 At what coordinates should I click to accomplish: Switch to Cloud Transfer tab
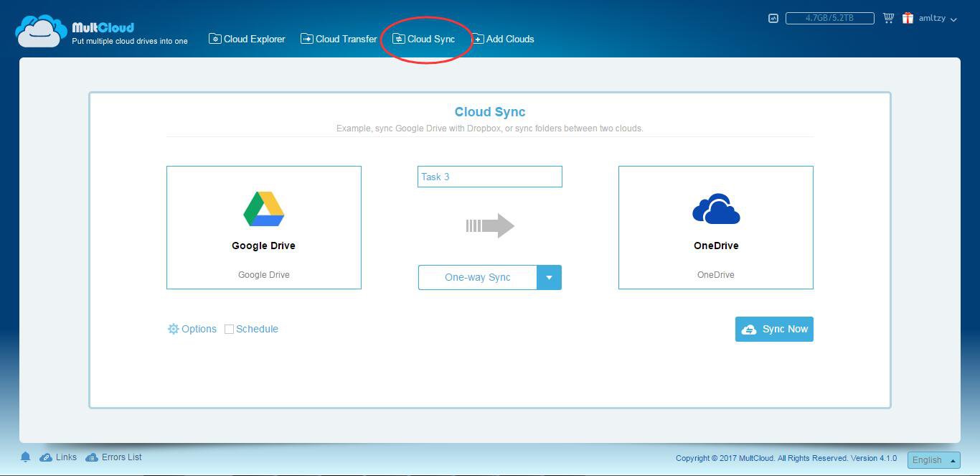tap(339, 39)
